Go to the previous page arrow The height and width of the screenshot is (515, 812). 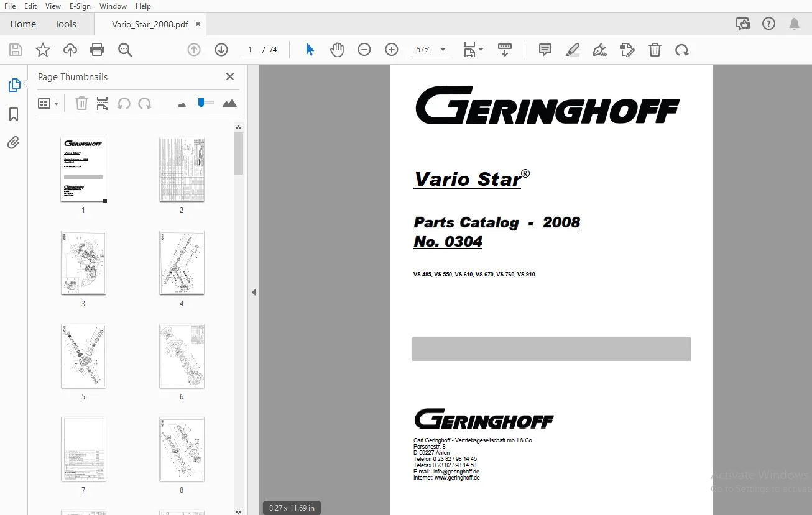[x=194, y=50]
